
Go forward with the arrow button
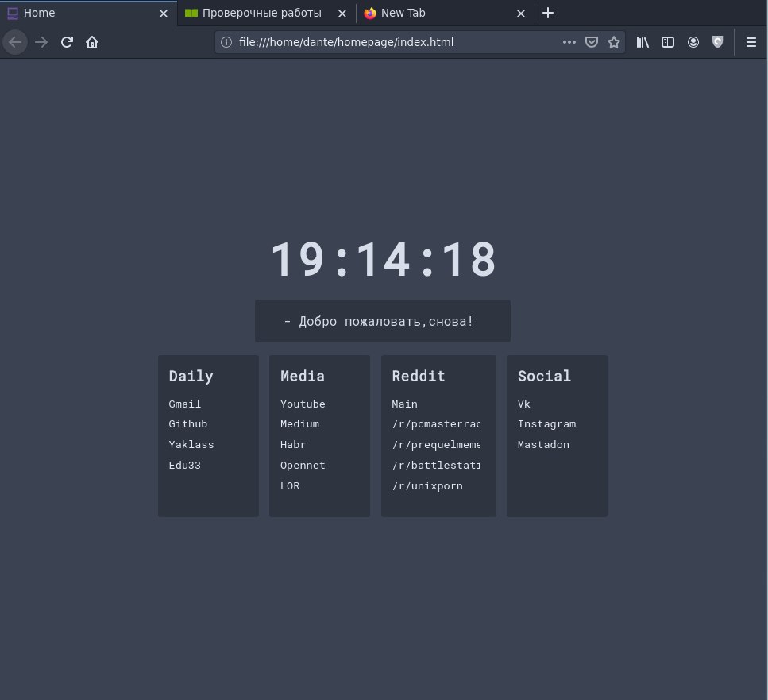click(x=41, y=42)
